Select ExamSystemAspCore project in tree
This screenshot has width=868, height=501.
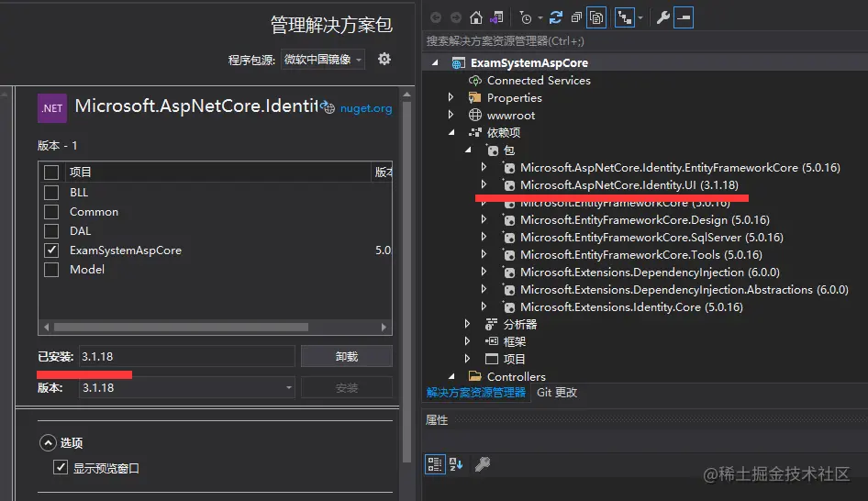pos(529,63)
